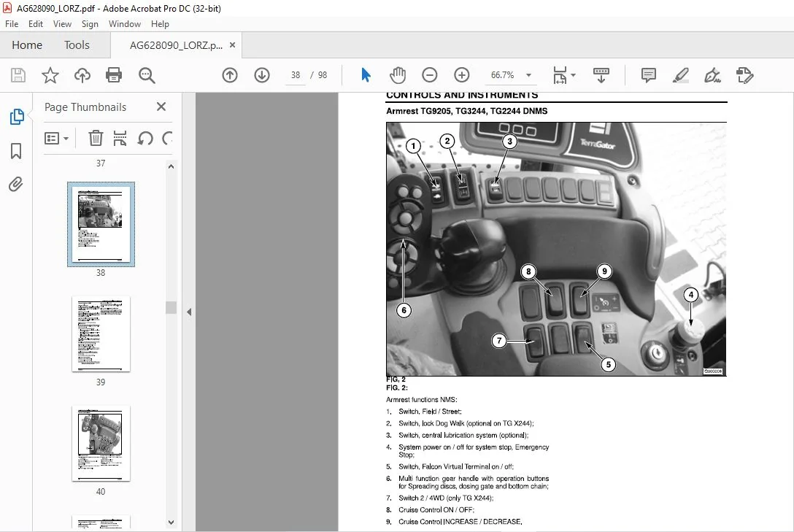The height and width of the screenshot is (532, 794).
Task: Open the Bookmarks panel icon
Action: coord(16,151)
